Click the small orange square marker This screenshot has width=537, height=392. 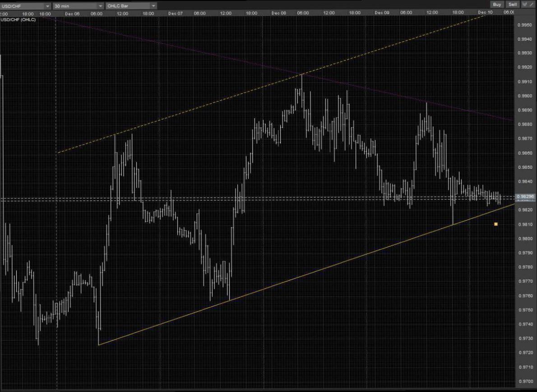click(496, 224)
